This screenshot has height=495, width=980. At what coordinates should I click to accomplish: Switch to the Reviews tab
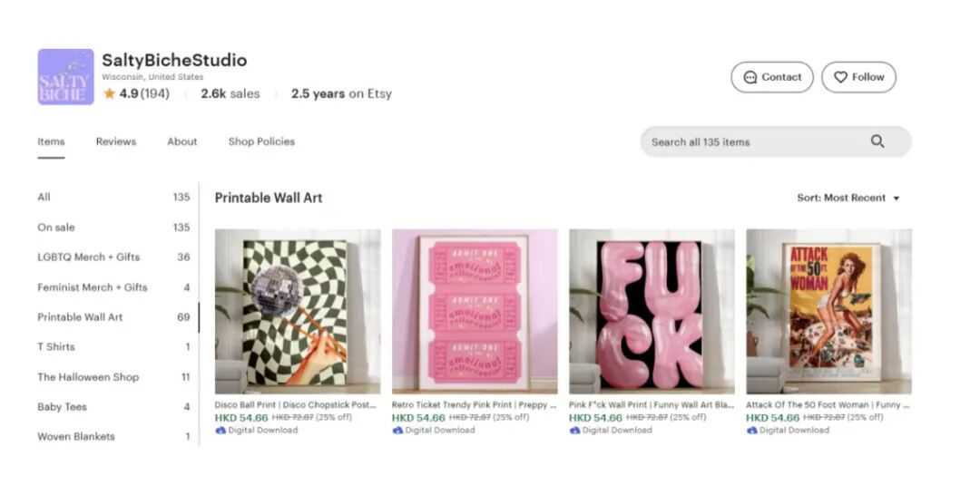pyautogui.click(x=115, y=141)
